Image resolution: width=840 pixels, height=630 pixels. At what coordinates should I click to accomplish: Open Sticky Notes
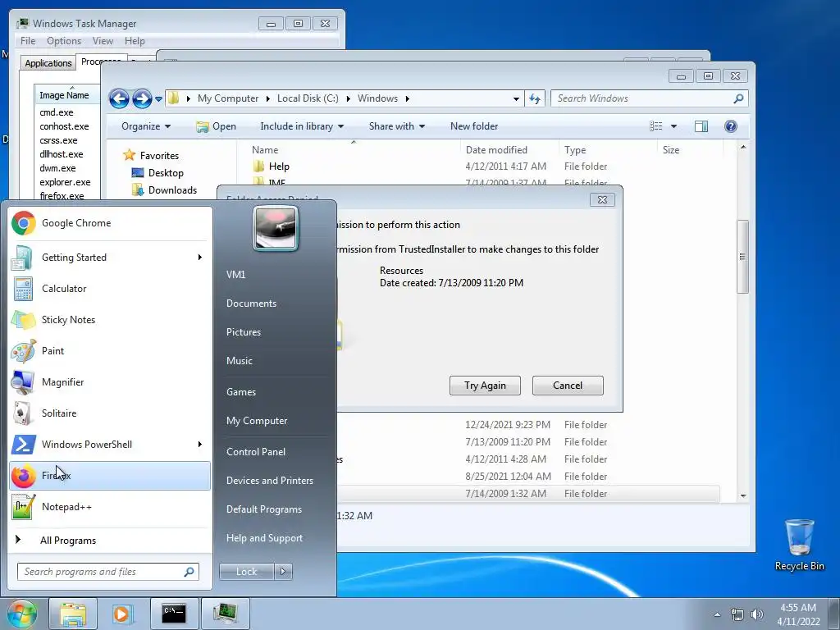(x=110, y=319)
